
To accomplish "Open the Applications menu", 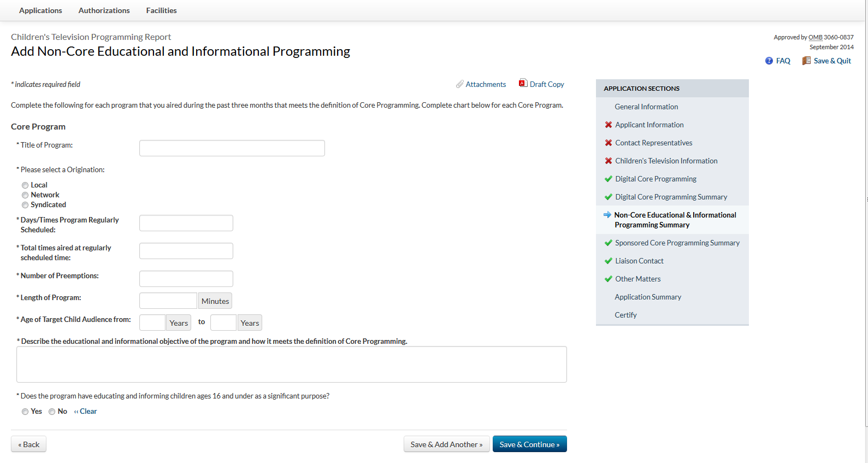I will pos(40,10).
